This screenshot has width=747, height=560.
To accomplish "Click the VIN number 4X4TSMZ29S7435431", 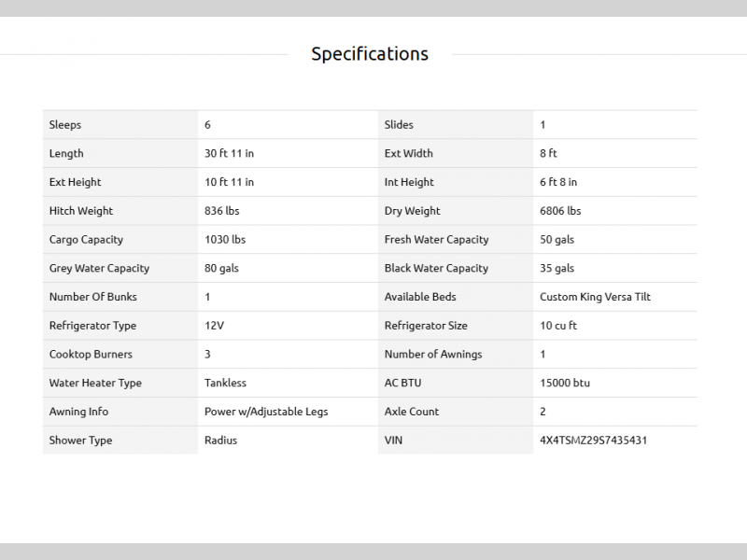I will 593,441.
